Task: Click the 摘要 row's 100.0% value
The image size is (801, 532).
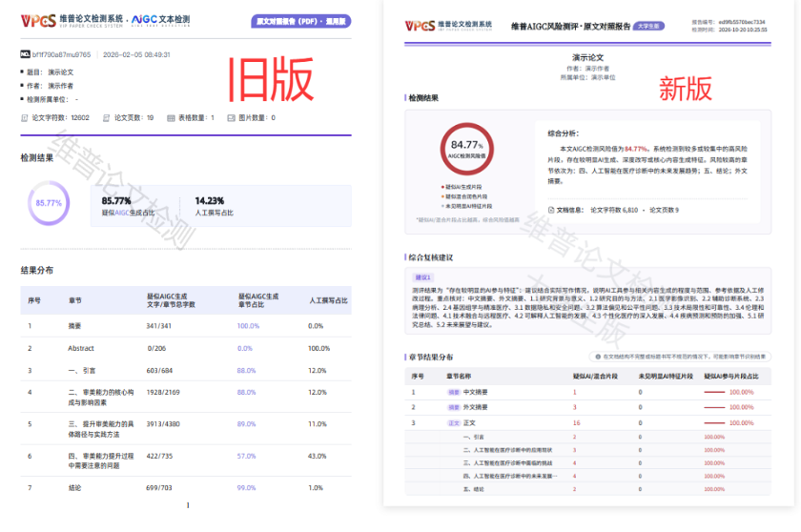Action: [x=248, y=326]
